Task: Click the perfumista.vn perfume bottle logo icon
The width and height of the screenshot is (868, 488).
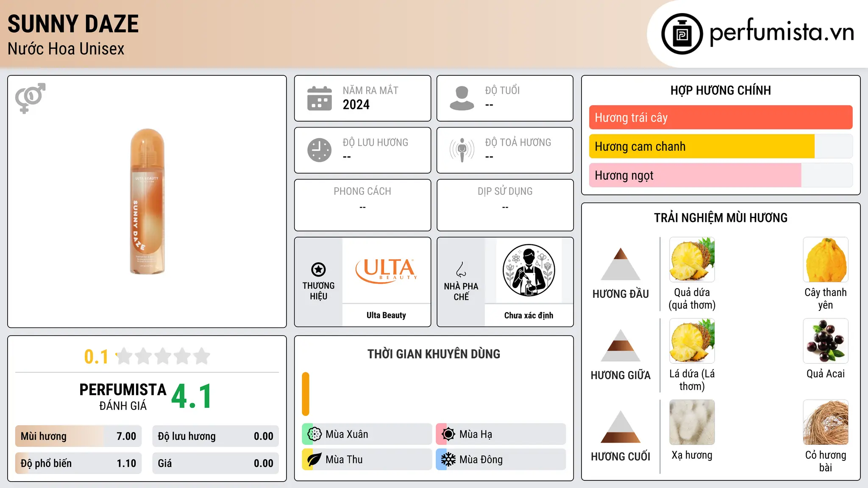Action: click(682, 34)
